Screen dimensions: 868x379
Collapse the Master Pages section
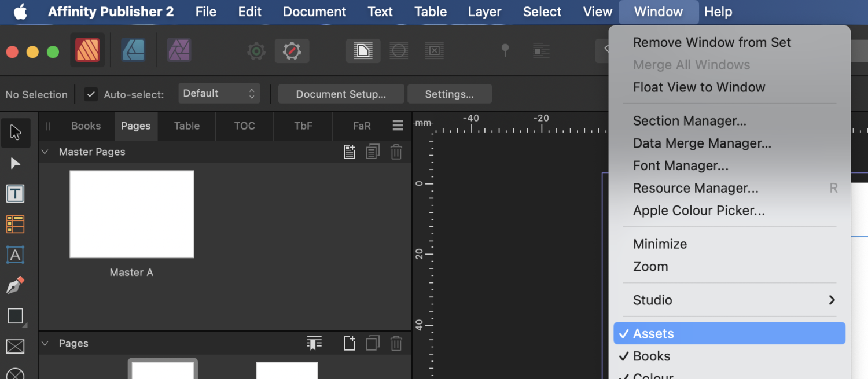pyautogui.click(x=45, y=152)
